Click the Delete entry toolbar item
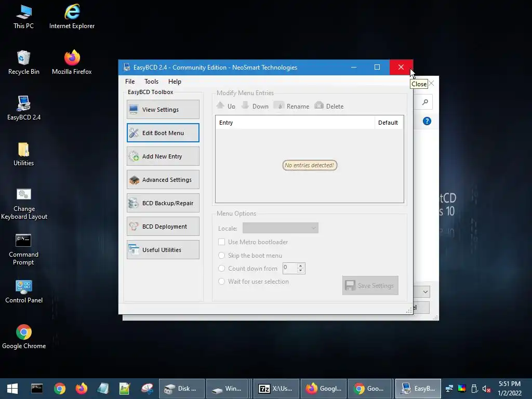This screenshot has height=399, width=532. click(329, 106)
